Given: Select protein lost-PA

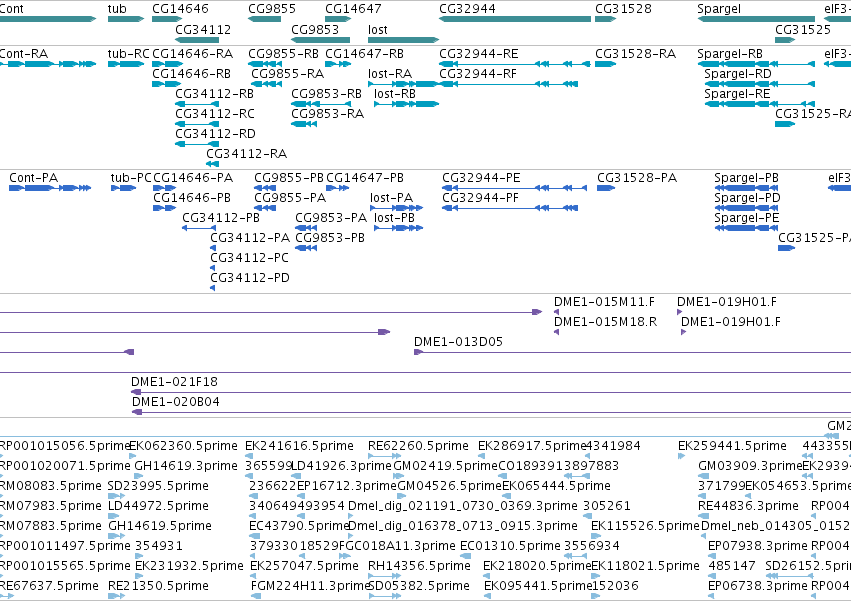Looking at the screenshot, I should tap(397, 208).
